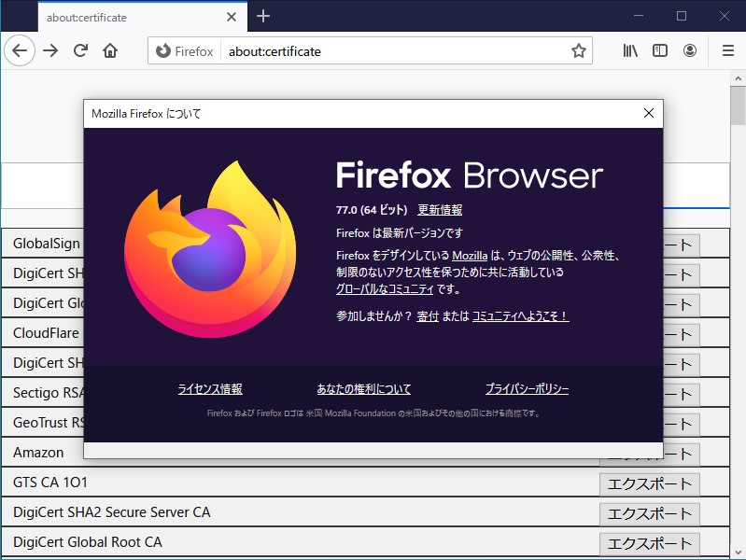
Task: Open the グローバルなコミュニティ link
Action: click(x=385, y=288)
